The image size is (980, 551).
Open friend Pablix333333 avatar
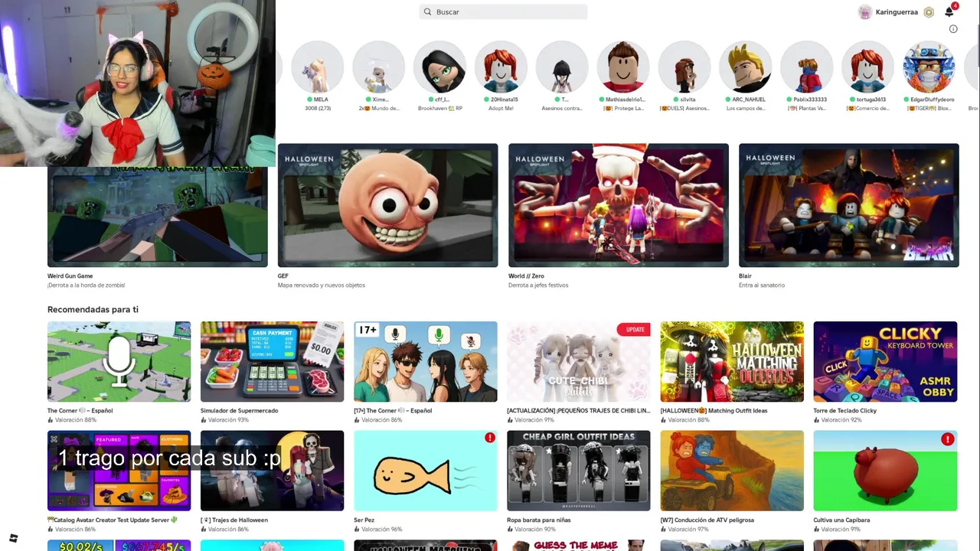[807, 67]
